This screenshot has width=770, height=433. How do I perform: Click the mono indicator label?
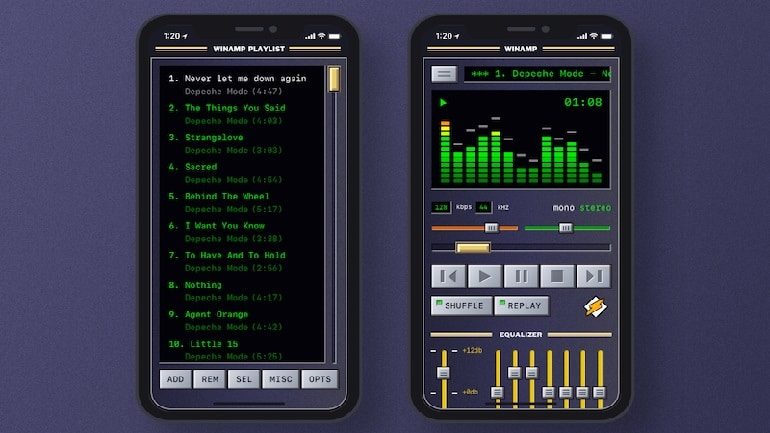(x=564, y=208)
